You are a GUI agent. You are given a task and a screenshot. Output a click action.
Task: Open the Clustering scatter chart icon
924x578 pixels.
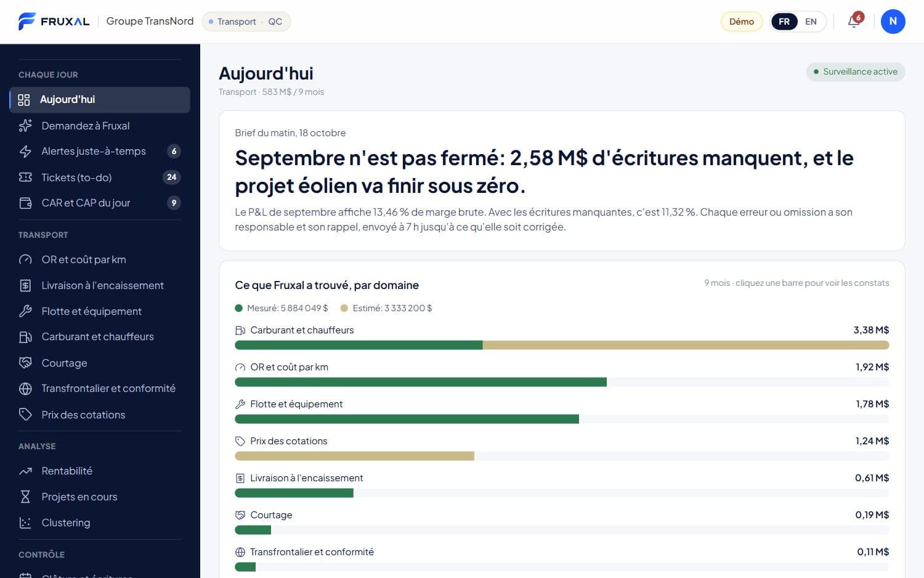tap(25, 523)
